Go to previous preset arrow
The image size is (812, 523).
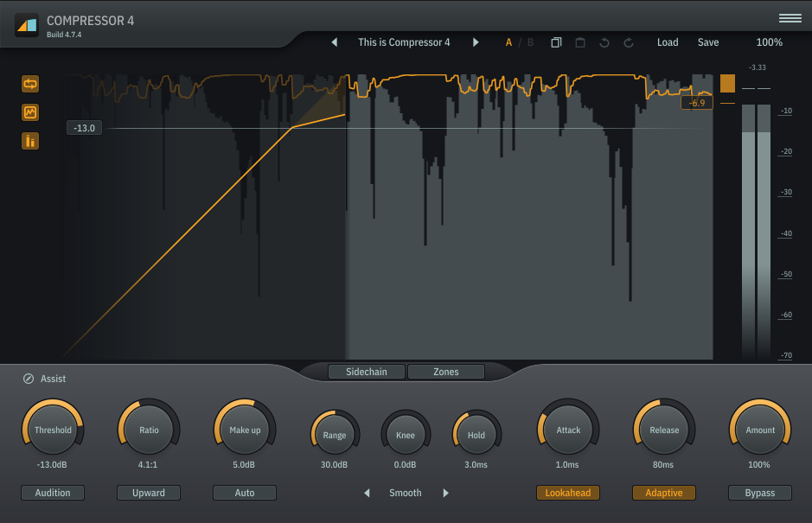tap(335, 42)
